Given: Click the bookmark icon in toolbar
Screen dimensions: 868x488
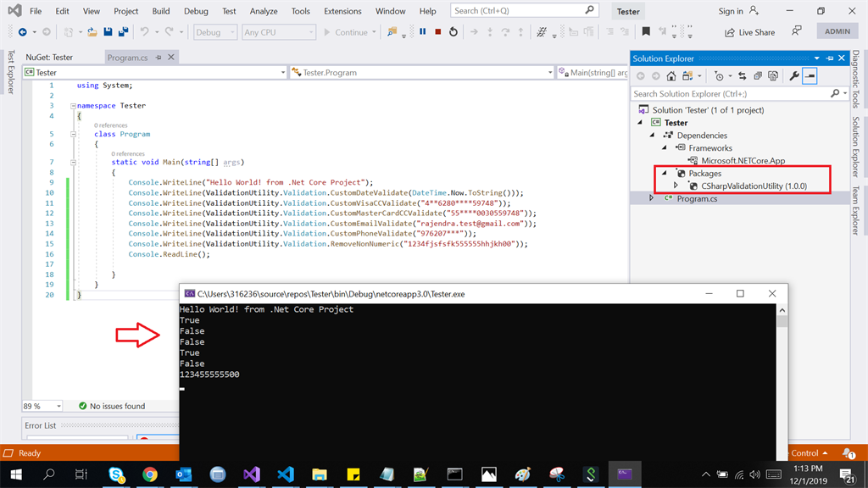Looking at the screenshot, I should tap(646, 32).
